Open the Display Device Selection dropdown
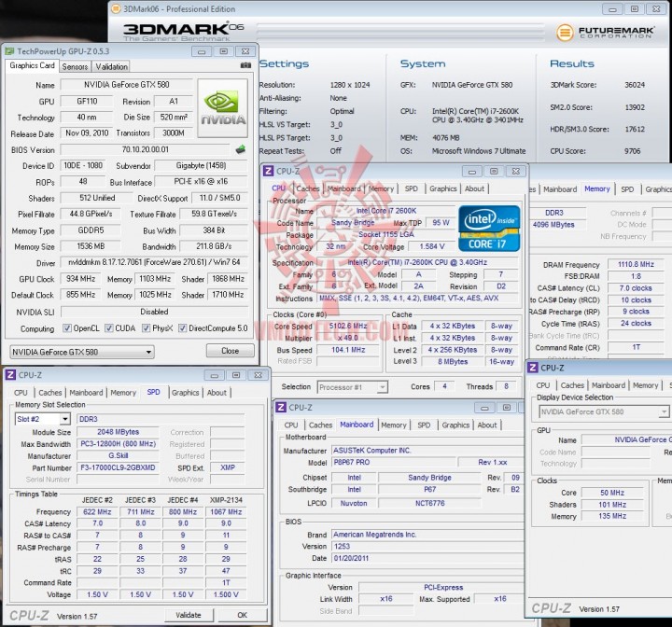 pos(604,411)
